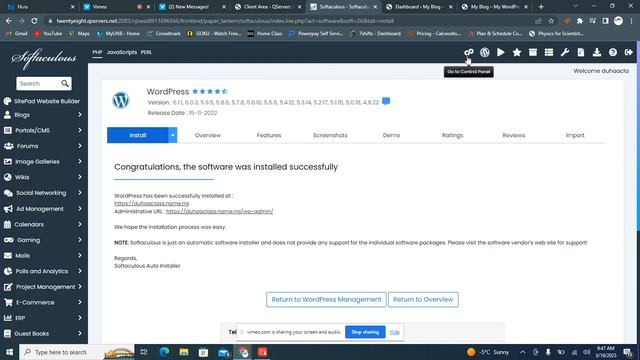Open settings wrench icon
640x360 pixels.
click(565, 52)
